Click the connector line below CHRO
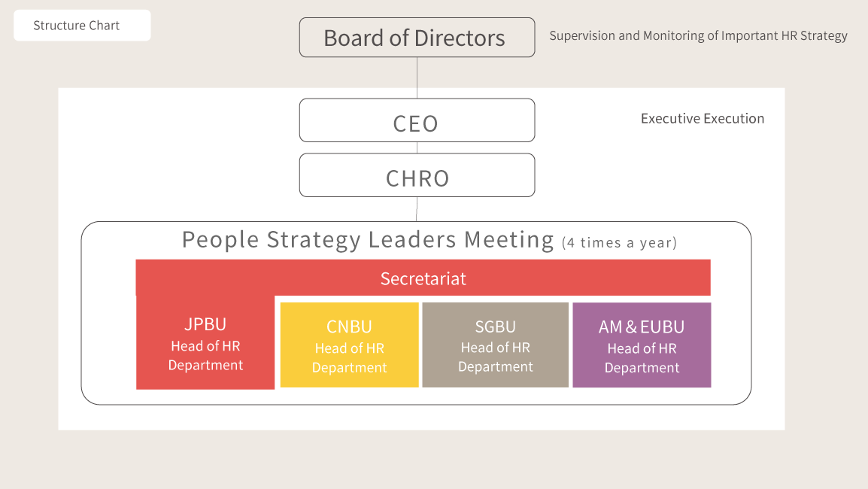 click(x=417, y=209)
